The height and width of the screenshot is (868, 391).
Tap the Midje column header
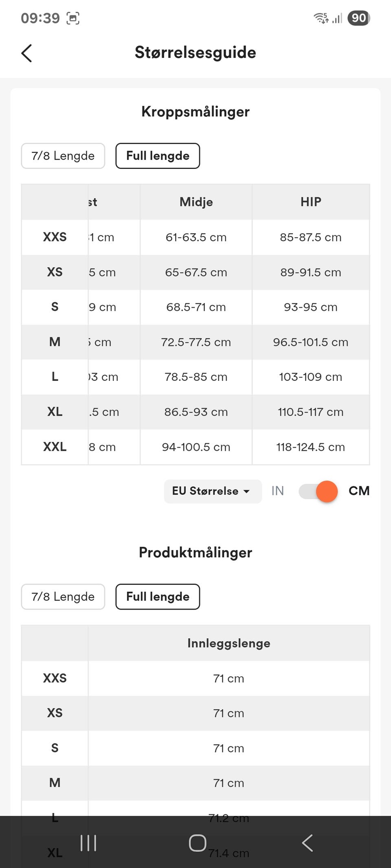pyautogui.click(x=196, y=202)
